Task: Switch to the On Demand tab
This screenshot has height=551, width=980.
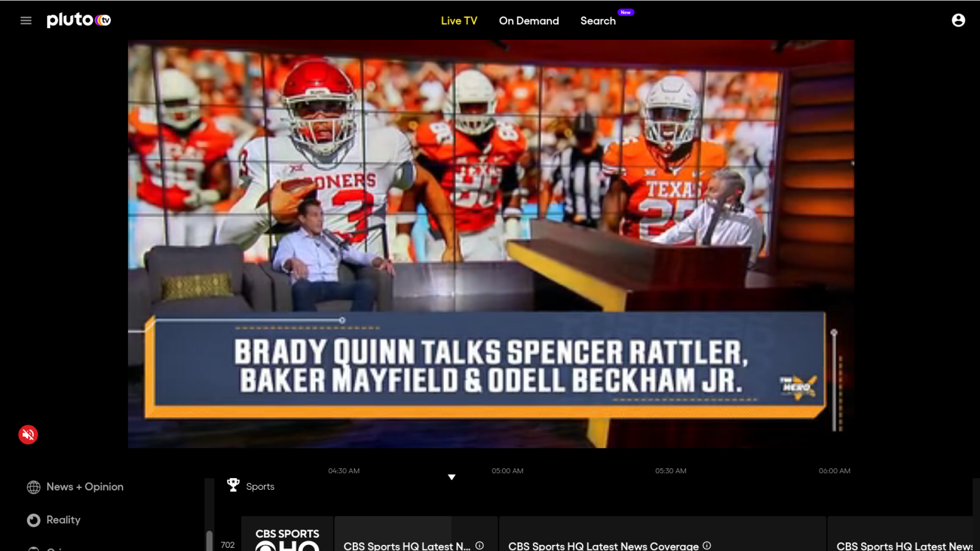Action: tap(529, 21)
